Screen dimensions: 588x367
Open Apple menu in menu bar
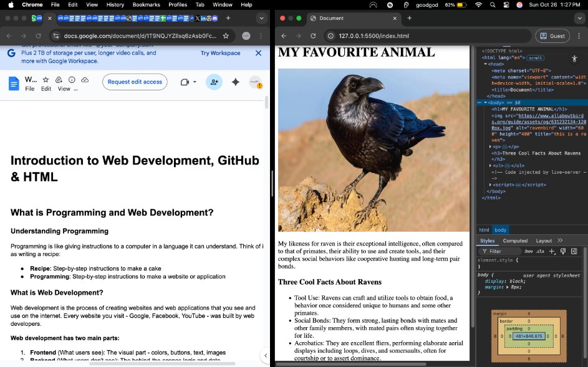click(11, 4)
